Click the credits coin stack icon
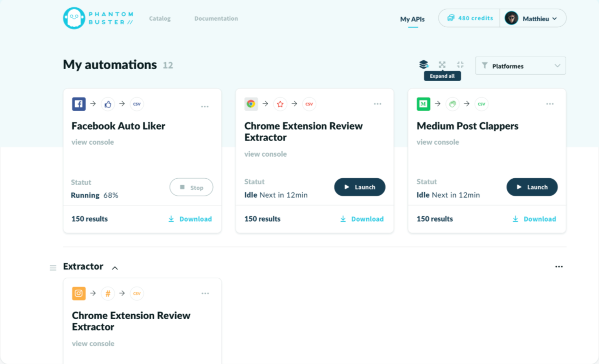599x364 pixels. point(451,18)
